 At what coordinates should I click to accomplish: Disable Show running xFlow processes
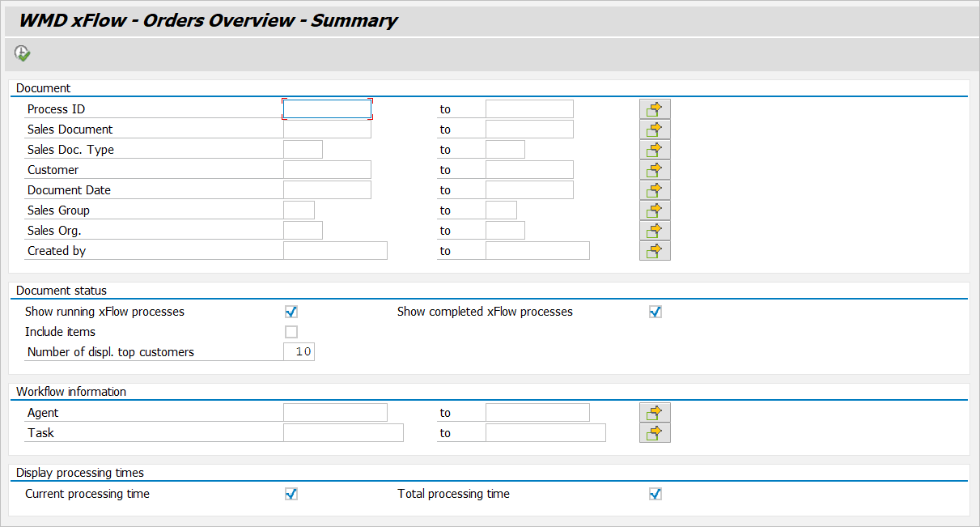(x=291, y=311)
